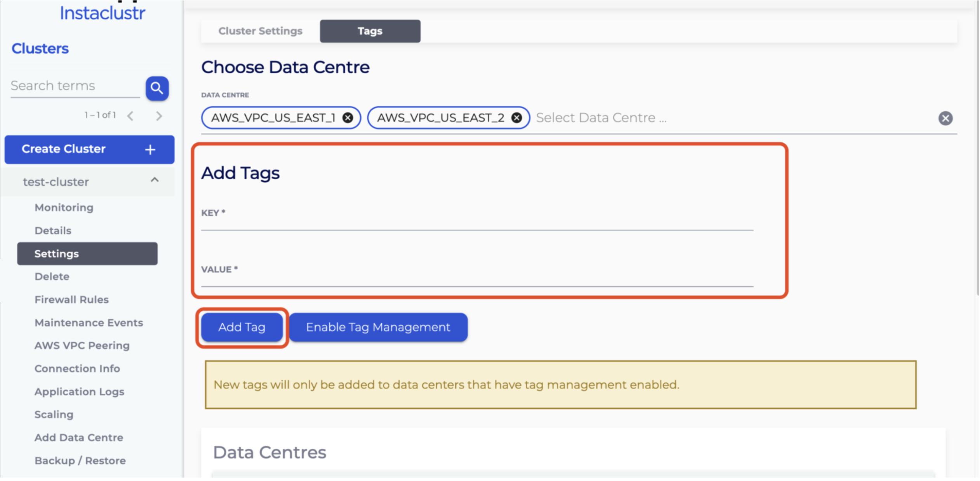Open the Select Data Centre dropdown
The width and height of the screenshot is (980, 481).
(601, 118)
